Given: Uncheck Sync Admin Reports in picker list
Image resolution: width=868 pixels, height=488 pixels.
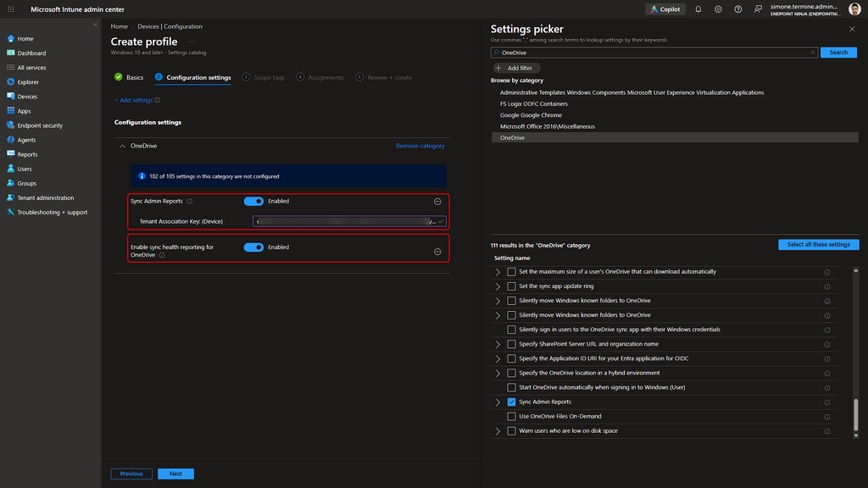Looking at the screenshot, I should 511,402.
